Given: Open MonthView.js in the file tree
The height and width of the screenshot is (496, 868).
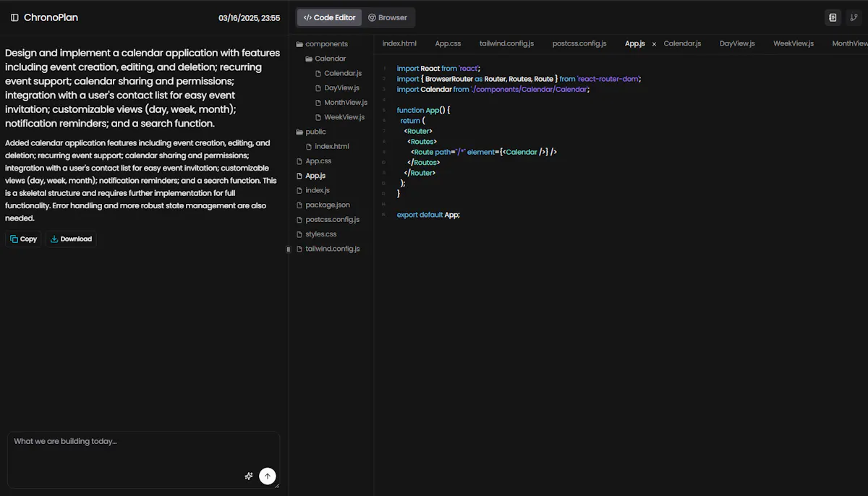Looking at the screenshot, I should [340, 103].
